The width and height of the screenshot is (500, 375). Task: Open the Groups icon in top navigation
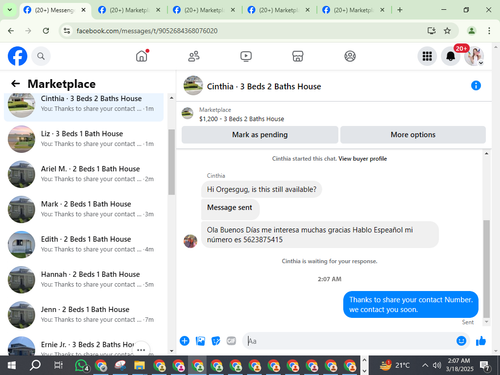350,56
